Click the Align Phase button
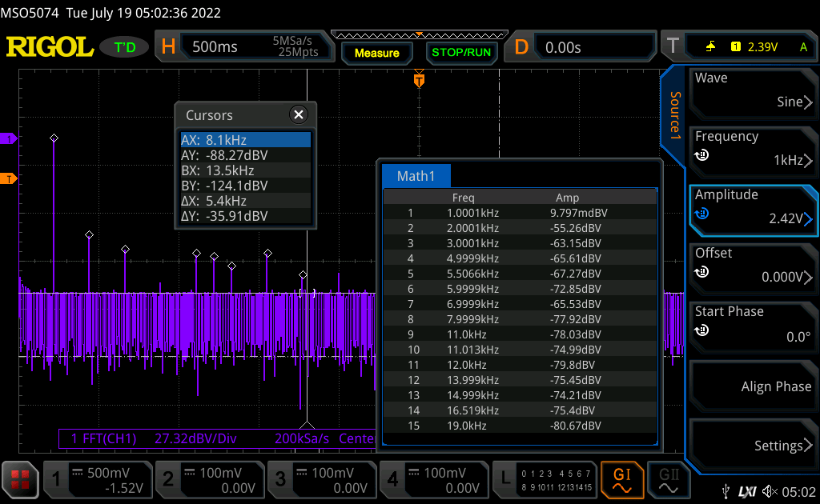The width and height of the screenshot is (820, 504). tap(753, 386)
